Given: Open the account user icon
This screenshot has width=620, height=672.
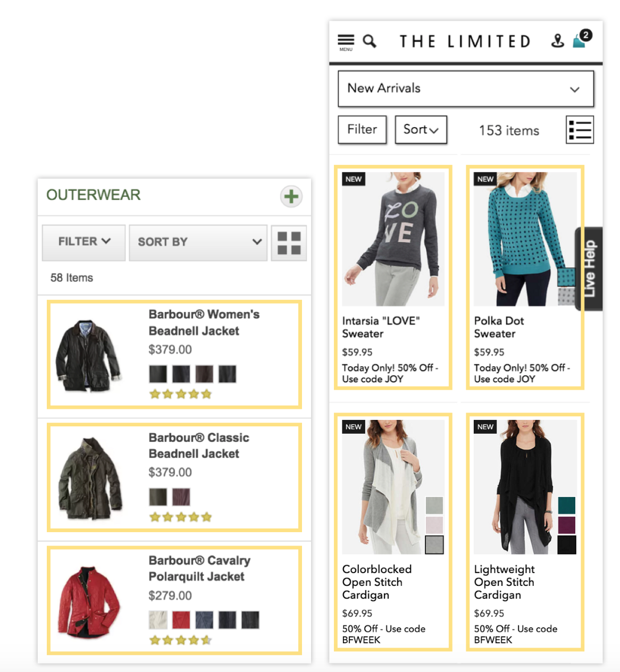Looking at the screenshot, I should [557, 41].
